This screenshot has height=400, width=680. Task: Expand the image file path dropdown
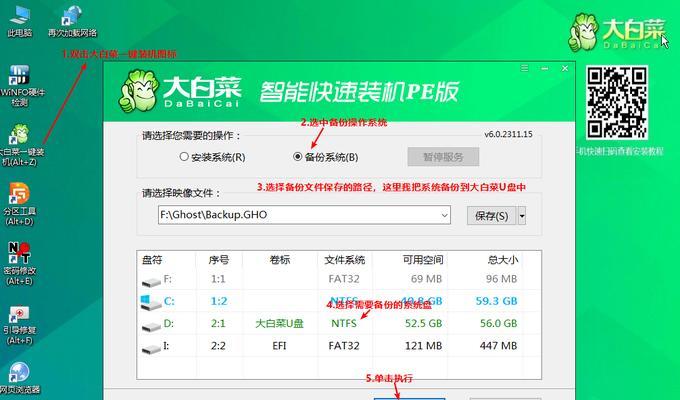[444, 215]
